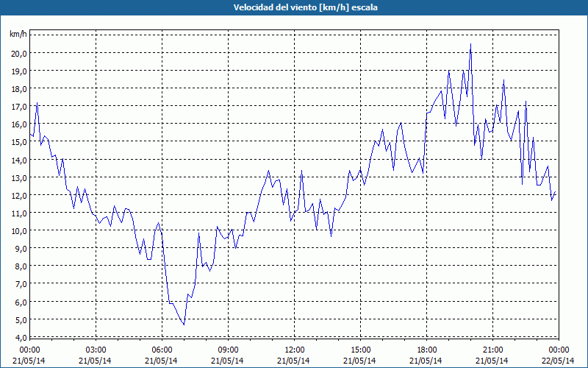The width and height of the screenshot is (588, 368).
Task: Click the 10,0 y-axis label
Action: coord(19,230)
